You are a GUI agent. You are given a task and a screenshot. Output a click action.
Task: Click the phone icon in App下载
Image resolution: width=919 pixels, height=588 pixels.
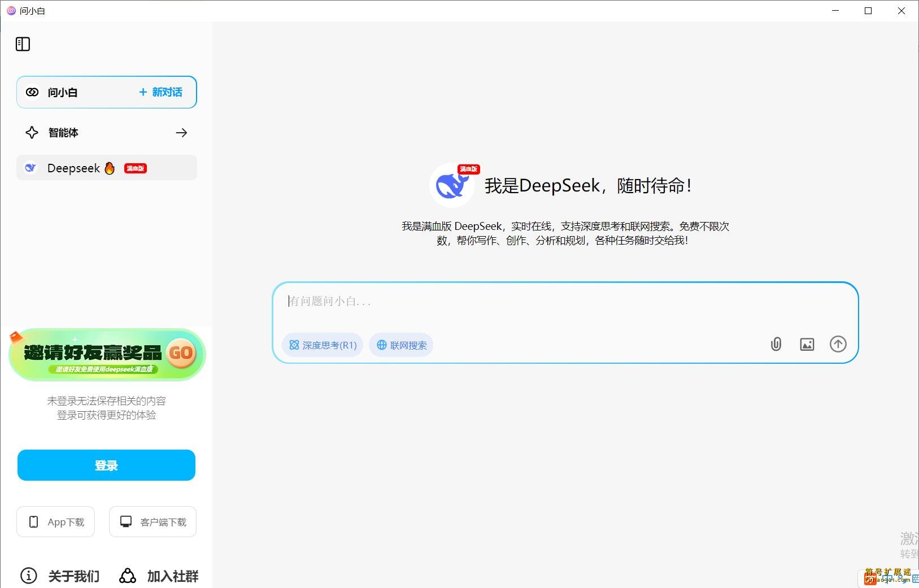click(x=34, y=522)
